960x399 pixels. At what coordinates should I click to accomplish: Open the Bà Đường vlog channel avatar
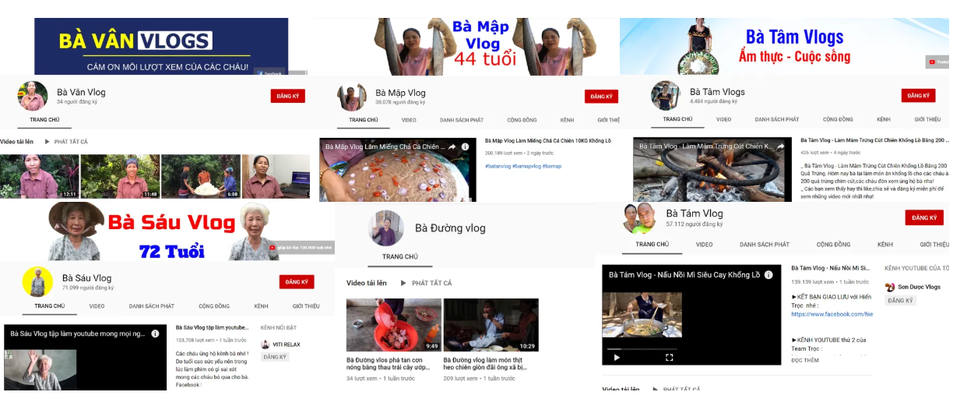pyautogui.click(x=386, y=228)
